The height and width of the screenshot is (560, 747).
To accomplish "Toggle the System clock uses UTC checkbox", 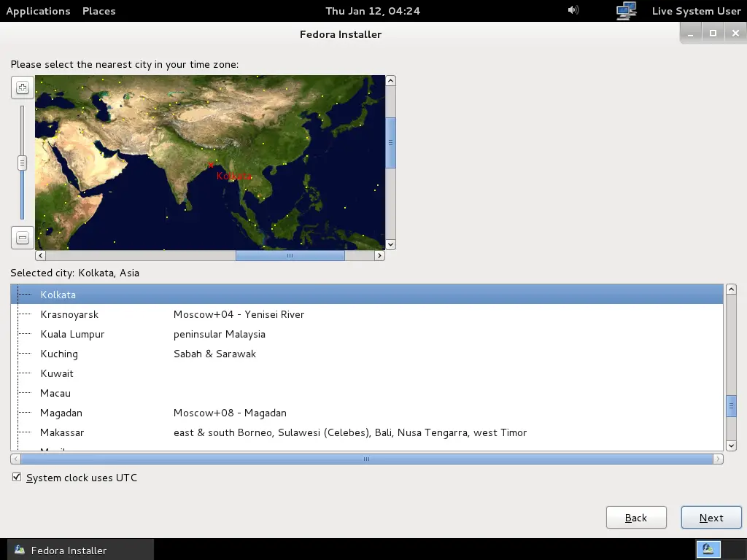I will pos(17,477).
